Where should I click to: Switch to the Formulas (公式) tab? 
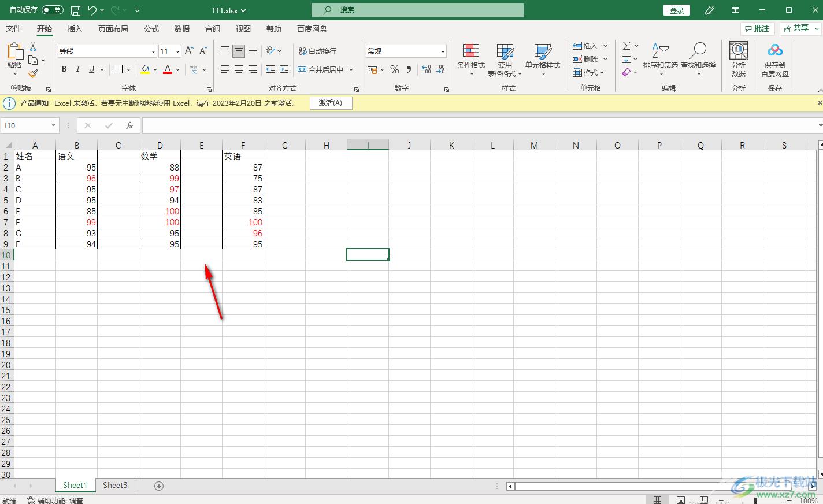click(151, 29)
